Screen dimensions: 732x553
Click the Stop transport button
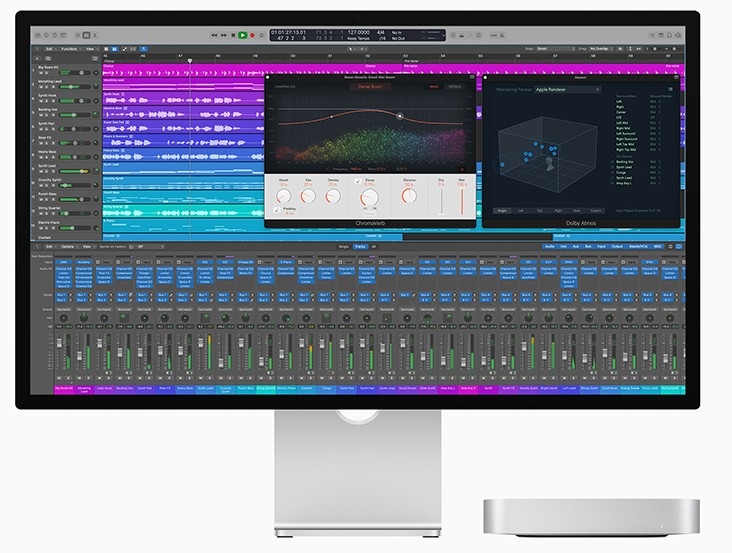click(233, 35)
